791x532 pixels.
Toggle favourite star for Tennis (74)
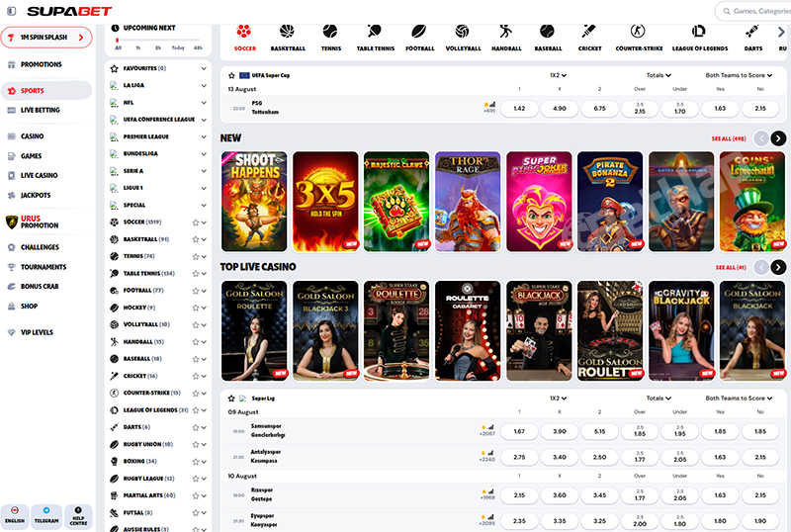(195, 256)
